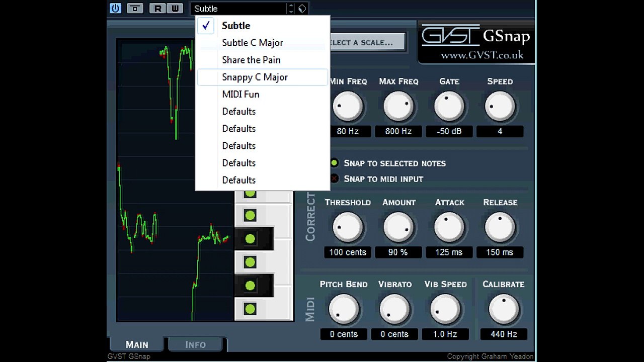Enable Snap to selected notes option
The height and width of the screenshot is (362, 644).
pyautogui.click(x=334, y=163)
